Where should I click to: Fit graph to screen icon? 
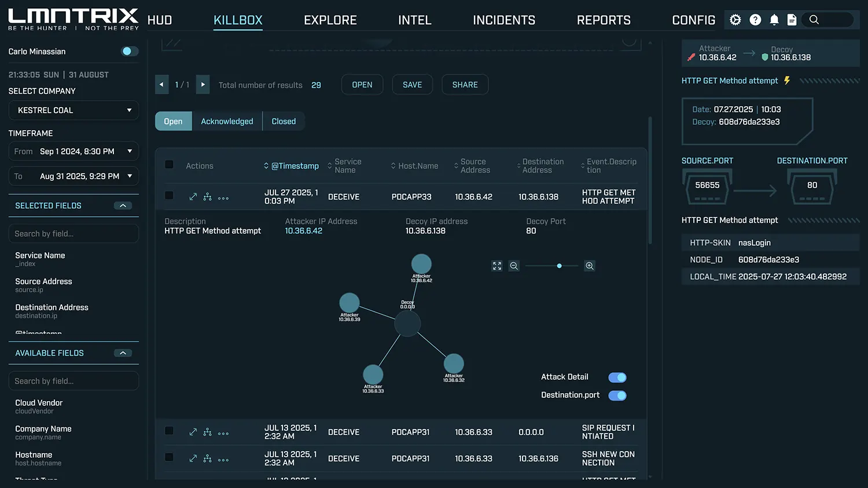497,266
